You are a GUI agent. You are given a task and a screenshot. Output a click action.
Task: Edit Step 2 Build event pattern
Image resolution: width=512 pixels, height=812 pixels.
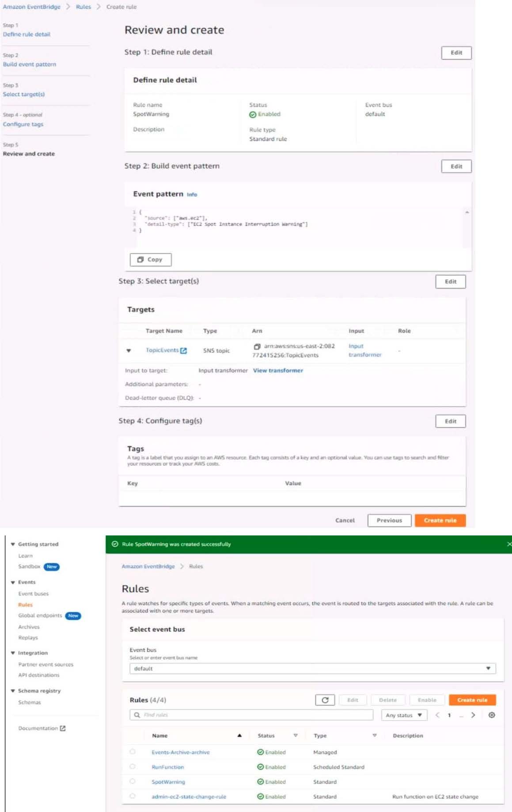pyautogui.click(x=456, y=167)
